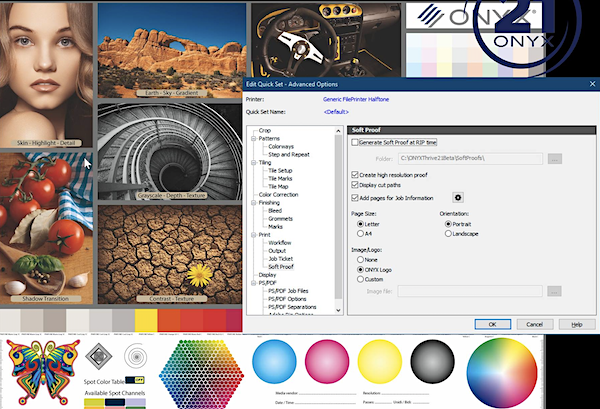Screen dimensions: 600x409
Task: Toggle Display cut paths checkbox
Action: [x=355, y=185]
